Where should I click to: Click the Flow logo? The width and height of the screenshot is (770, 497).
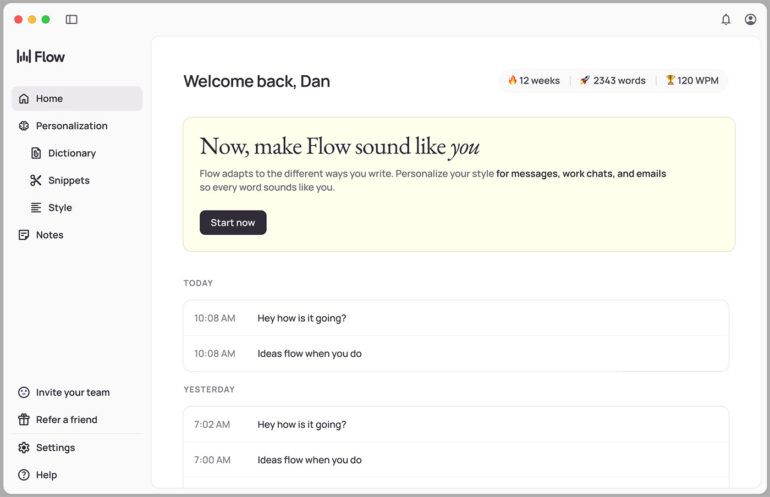click(x=41, y=57)
